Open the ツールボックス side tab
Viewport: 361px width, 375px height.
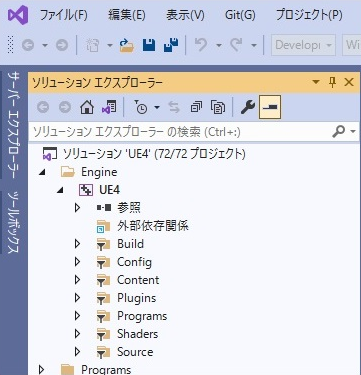point(14,222)
